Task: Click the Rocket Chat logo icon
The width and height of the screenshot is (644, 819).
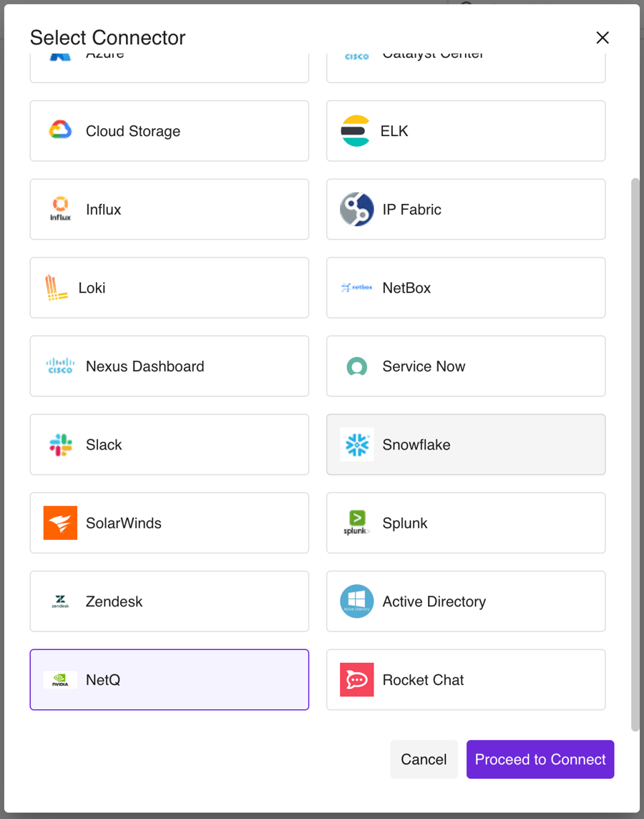Action: click(x=356, y=679)
